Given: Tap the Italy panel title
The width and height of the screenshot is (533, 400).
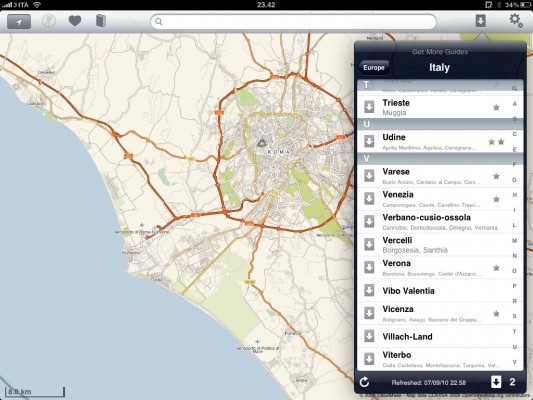Looking at the screenshot, I should click(x=439, y=67).
